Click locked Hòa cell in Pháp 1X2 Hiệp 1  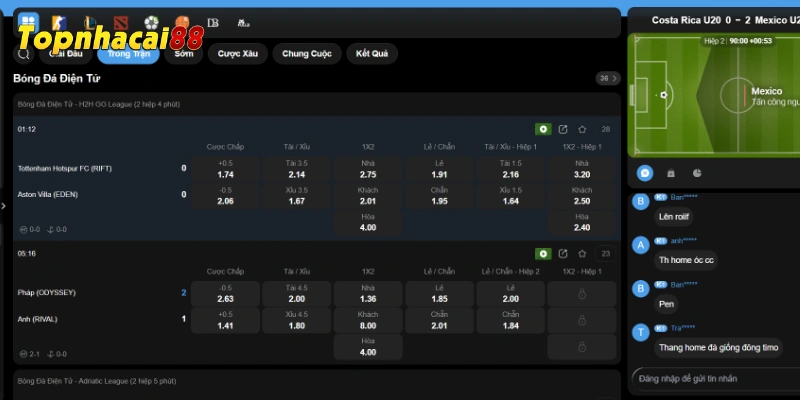(582, 347)
